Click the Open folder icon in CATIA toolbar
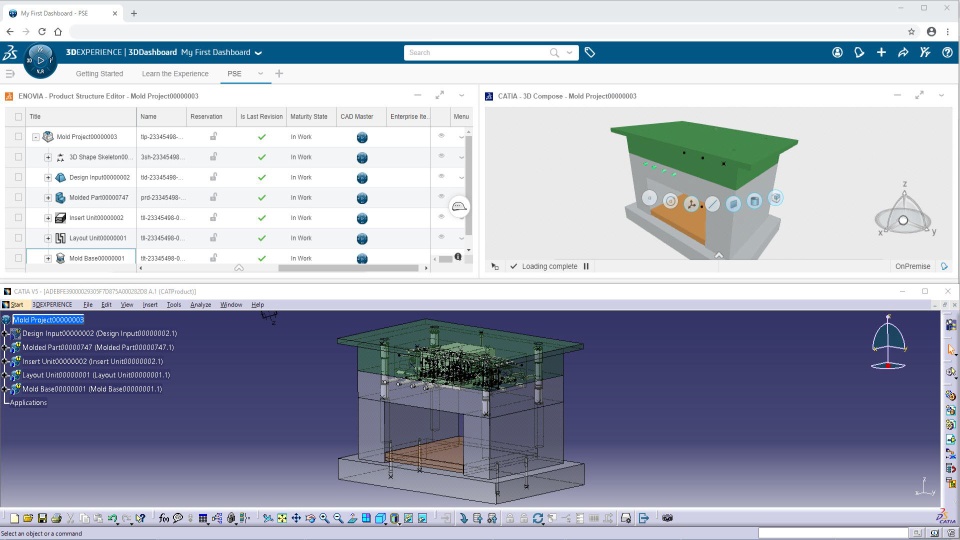Image resolution: width=960 pixels, height=540 pixels. [28, 519]
